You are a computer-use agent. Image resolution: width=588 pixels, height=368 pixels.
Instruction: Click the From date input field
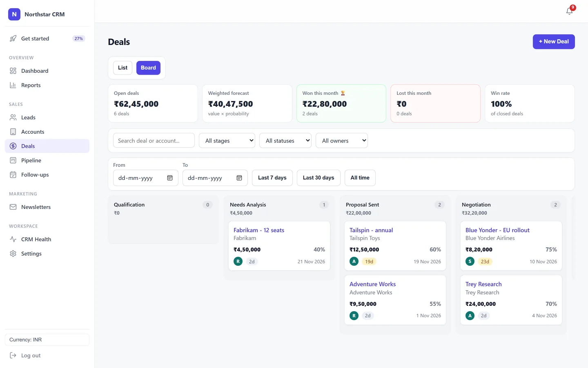click(x=146, y=178)
